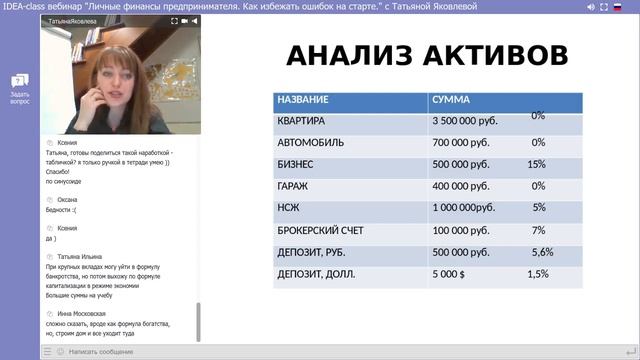Expand the presenter video to fullscreen

[x=174, y=21]
